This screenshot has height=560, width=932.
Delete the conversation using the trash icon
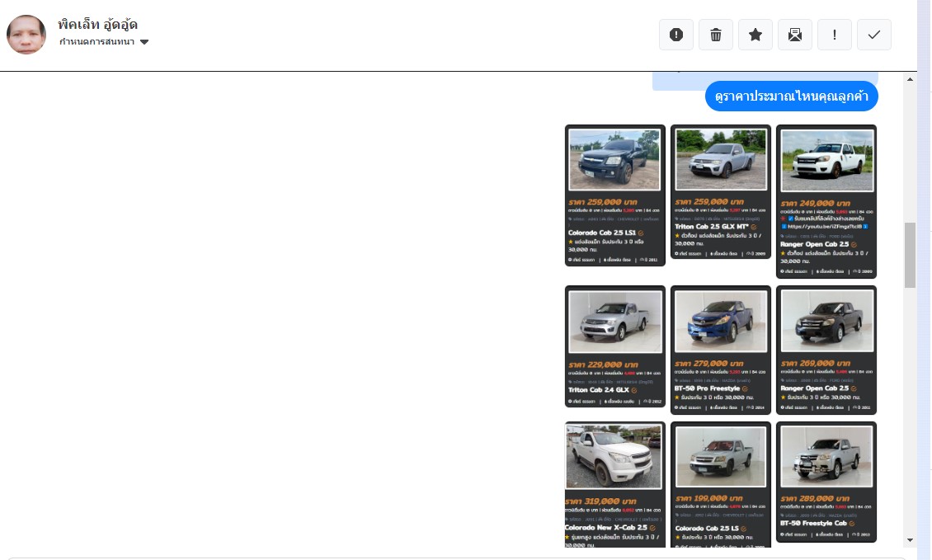pos(716,35)
